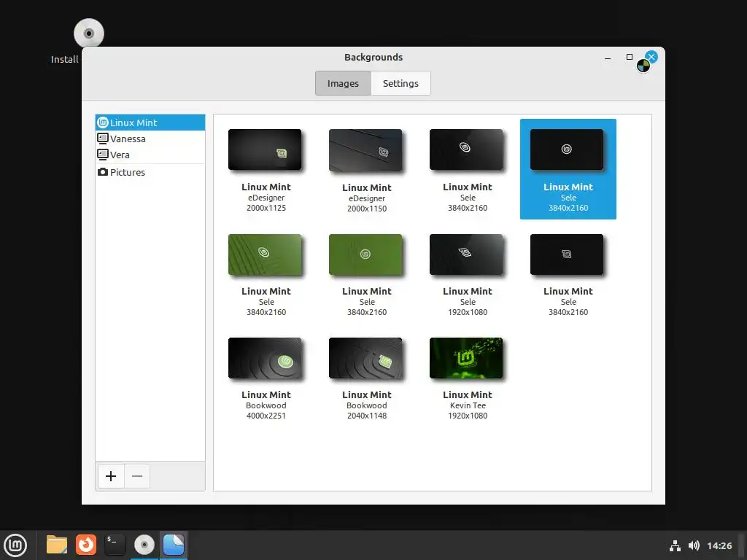The width and height of the screenshot is (747, 560).
Task: Click the Pictures camera icon
Action: 103,172
